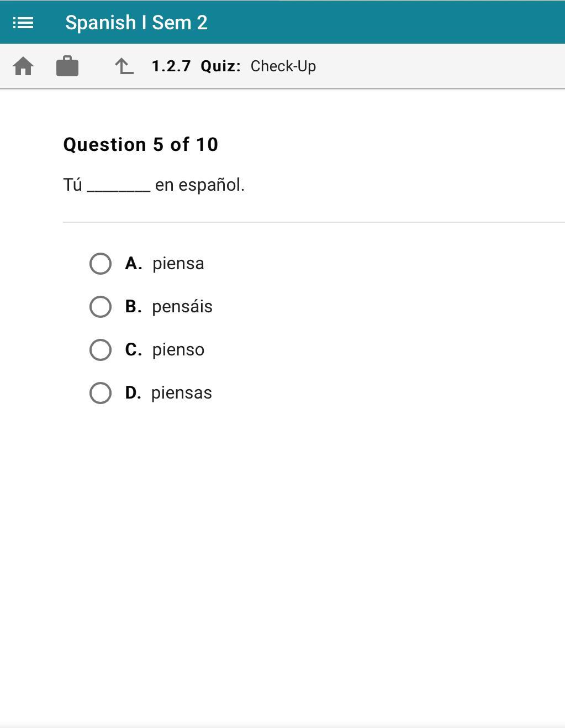The height and width of the screenshot is (728, 565).
Task: Pick the radio button for piensas
Action: click(x=101, y=393)
